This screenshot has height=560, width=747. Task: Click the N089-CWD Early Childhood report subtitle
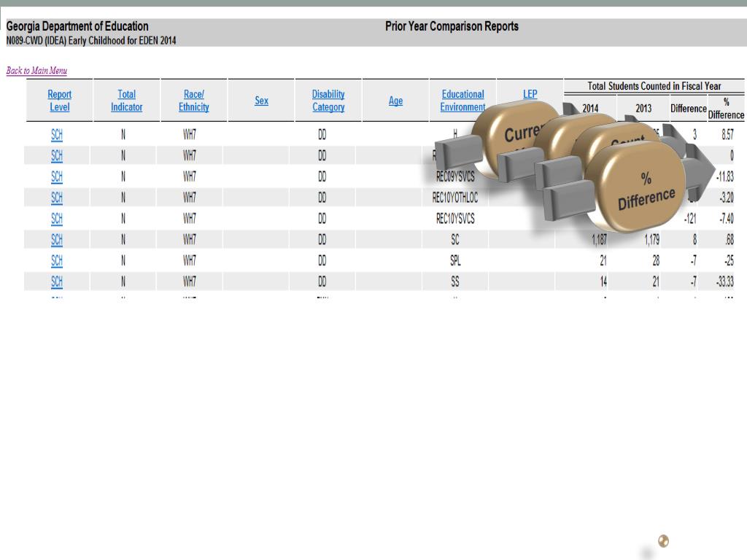click(91, 41)
